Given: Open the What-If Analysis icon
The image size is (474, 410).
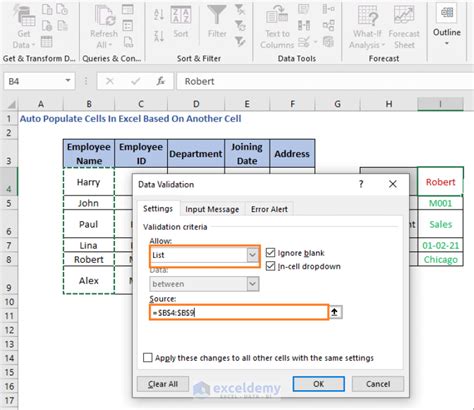Looking at the screenshot, I should click(368, 15).
